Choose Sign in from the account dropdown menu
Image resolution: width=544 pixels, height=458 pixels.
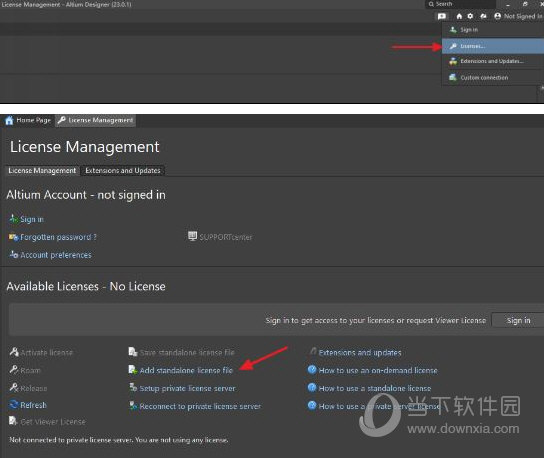[493, 30]
